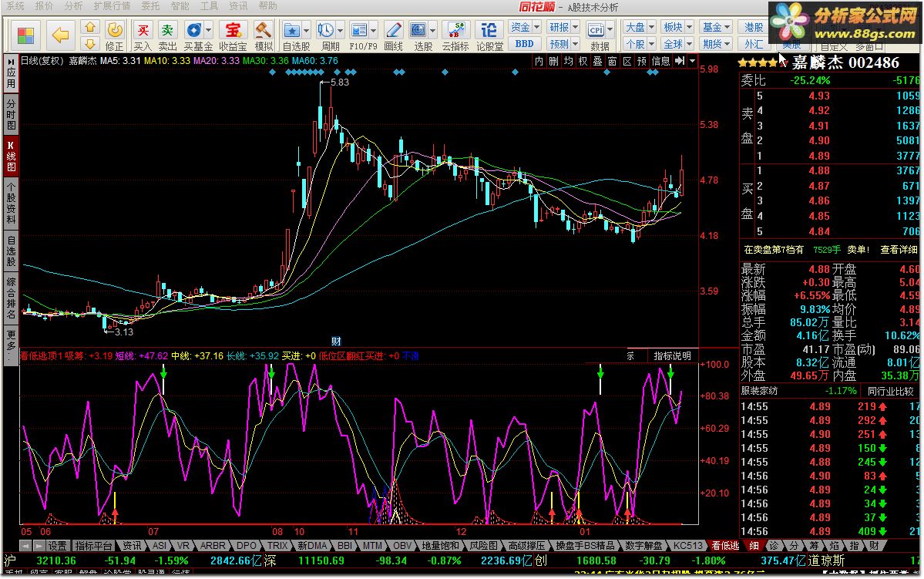Click the 外汇 button
The width and height of the screenshot is (924, 579).
coord(754,44)
